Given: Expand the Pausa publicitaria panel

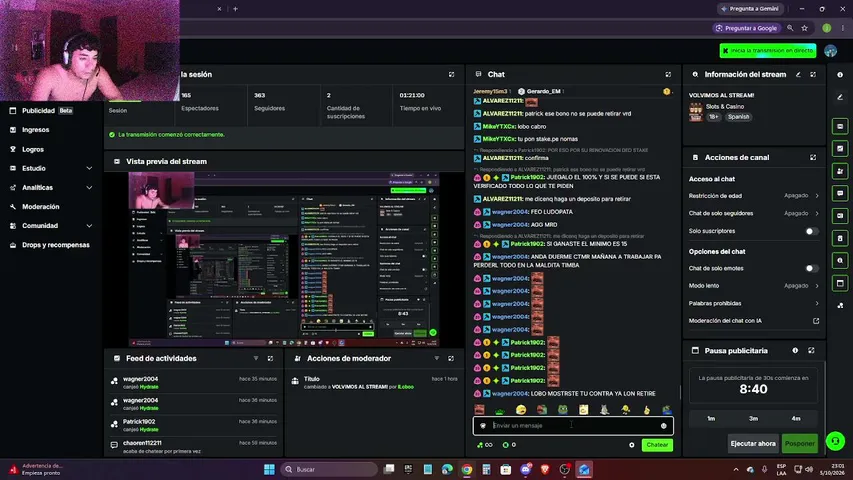Looking at the screenshot, I should [811, 350].
